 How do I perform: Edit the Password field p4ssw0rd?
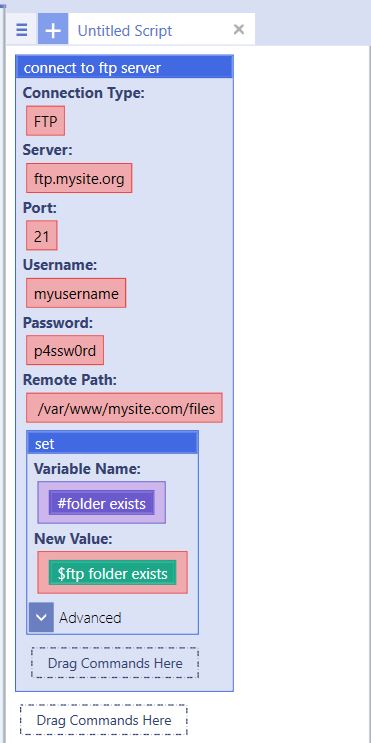(x=65, y=351)
